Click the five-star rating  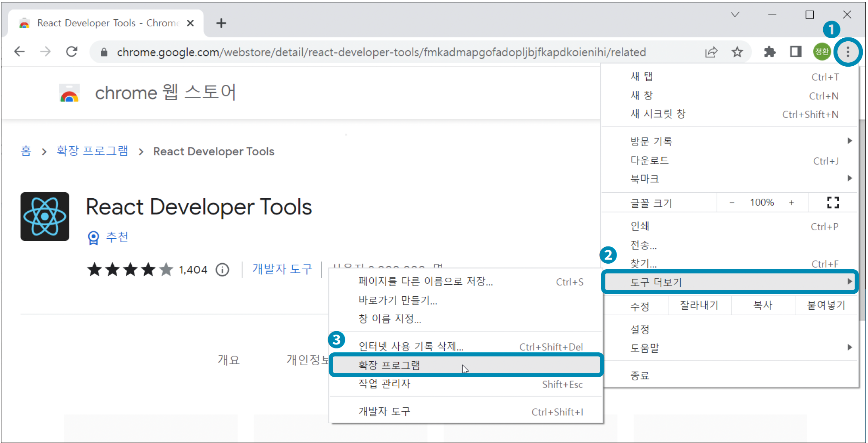tap(130, 270)
